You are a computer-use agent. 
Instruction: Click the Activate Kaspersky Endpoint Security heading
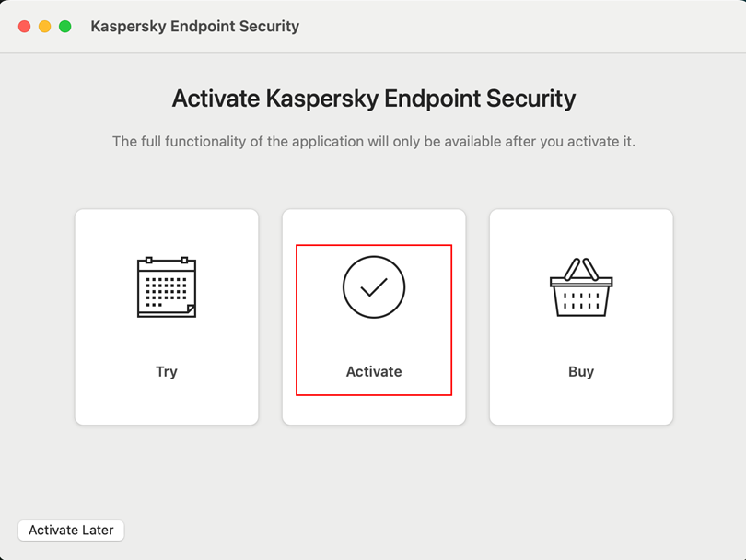[374, 99]
